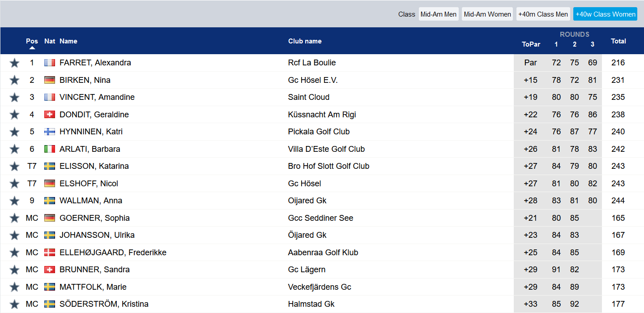Screen dimensions: 644x313
Task: Click the Swedish flag beside WALLMAN
Action: point(50,201)
